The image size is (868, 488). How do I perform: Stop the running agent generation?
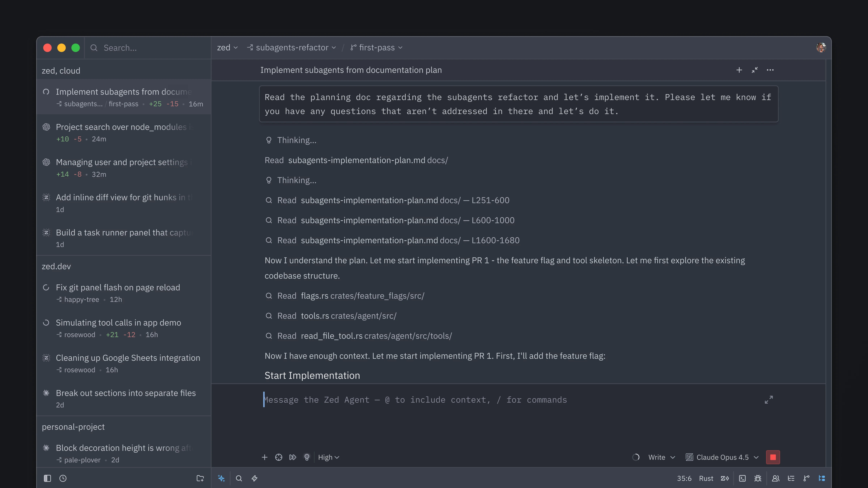(773, 457)
